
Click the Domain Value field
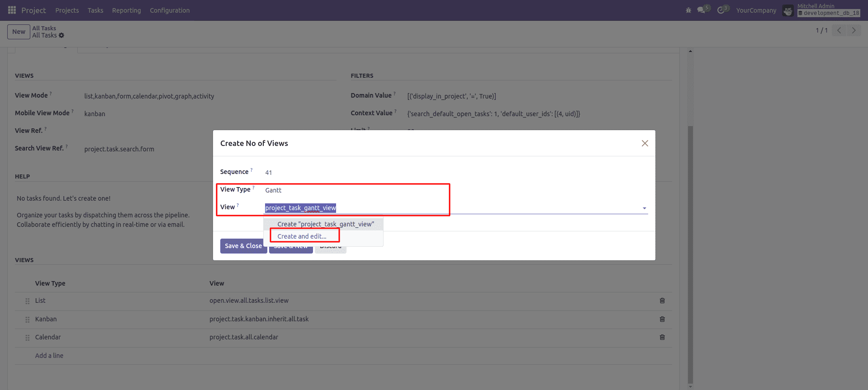tap(451, 96)
